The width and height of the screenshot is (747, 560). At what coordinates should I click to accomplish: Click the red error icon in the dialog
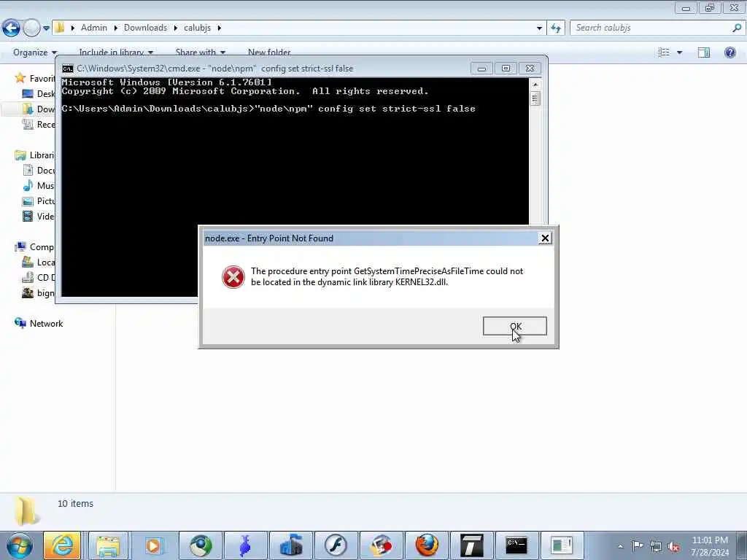(233, 276)
